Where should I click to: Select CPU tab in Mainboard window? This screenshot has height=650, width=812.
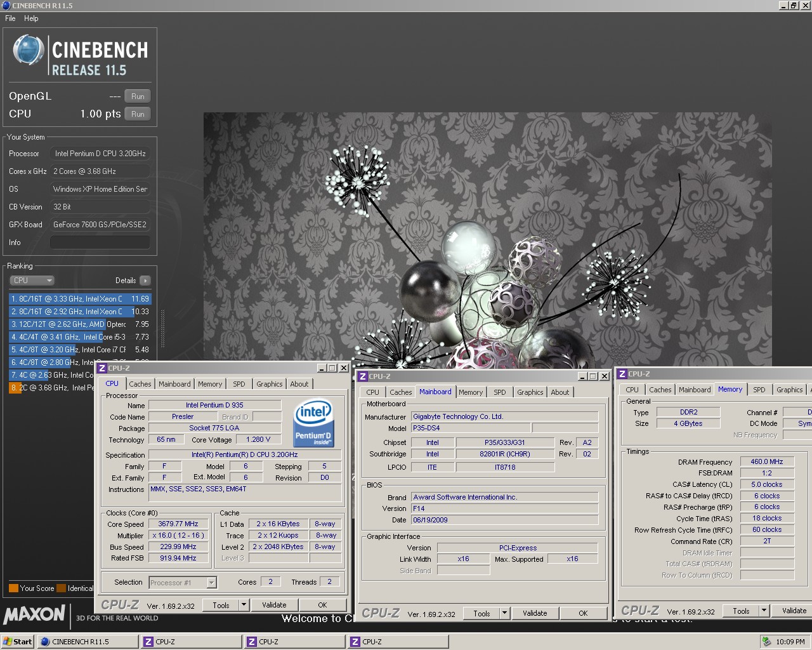pyautogui.click(x=373, y=392)
